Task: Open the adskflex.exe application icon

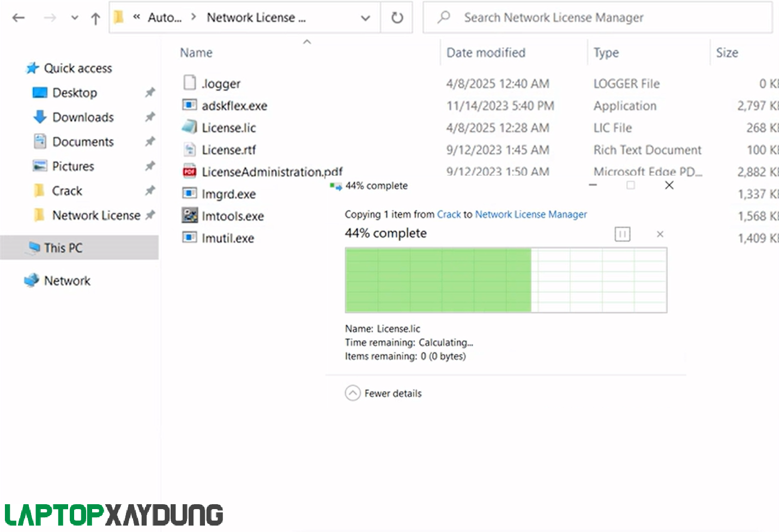Action: tap(189, 105)
